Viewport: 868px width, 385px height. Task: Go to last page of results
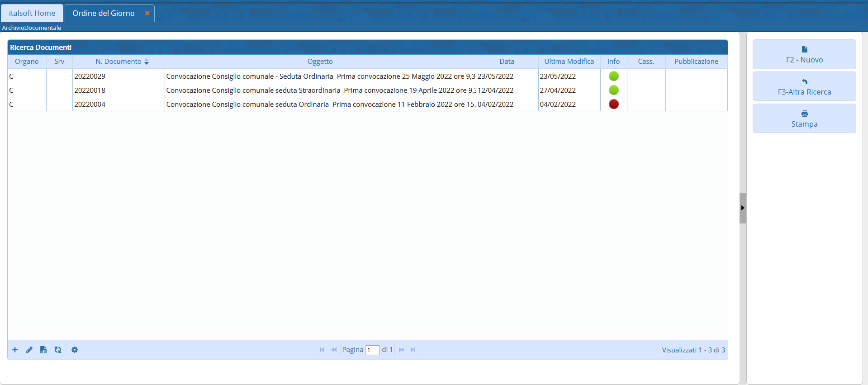click(413, 350)
